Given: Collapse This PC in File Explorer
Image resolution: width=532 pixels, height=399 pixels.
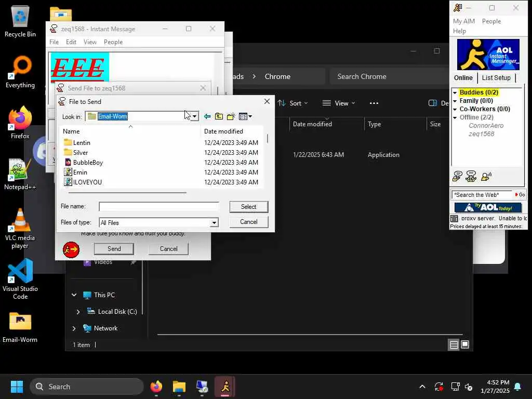Looking at the screenshot, I should (74, 295).
